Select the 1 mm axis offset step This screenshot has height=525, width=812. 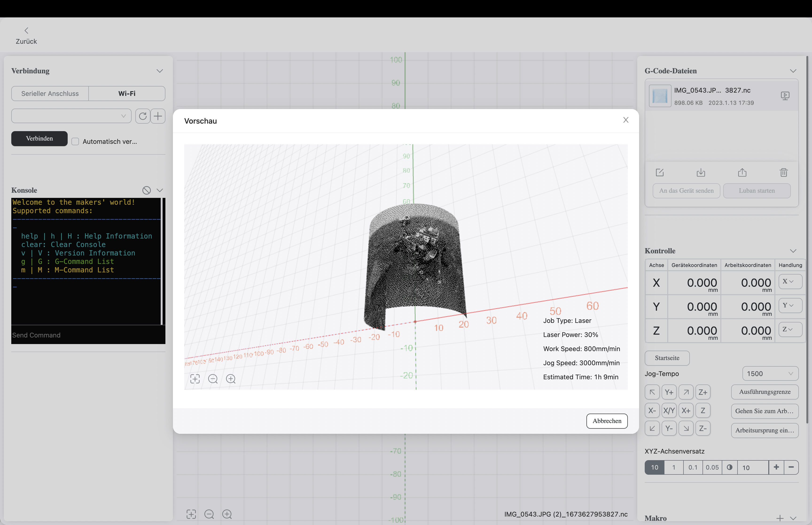click(674, 467)
